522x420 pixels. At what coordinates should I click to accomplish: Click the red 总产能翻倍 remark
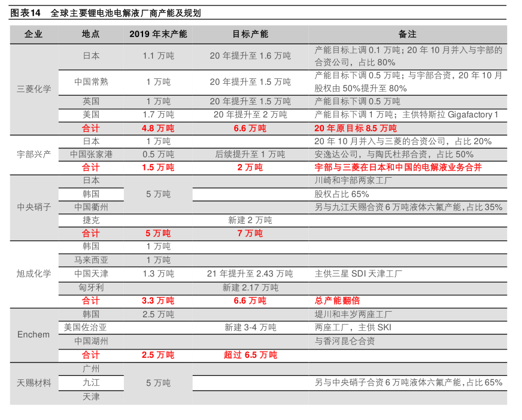point(337,300)
